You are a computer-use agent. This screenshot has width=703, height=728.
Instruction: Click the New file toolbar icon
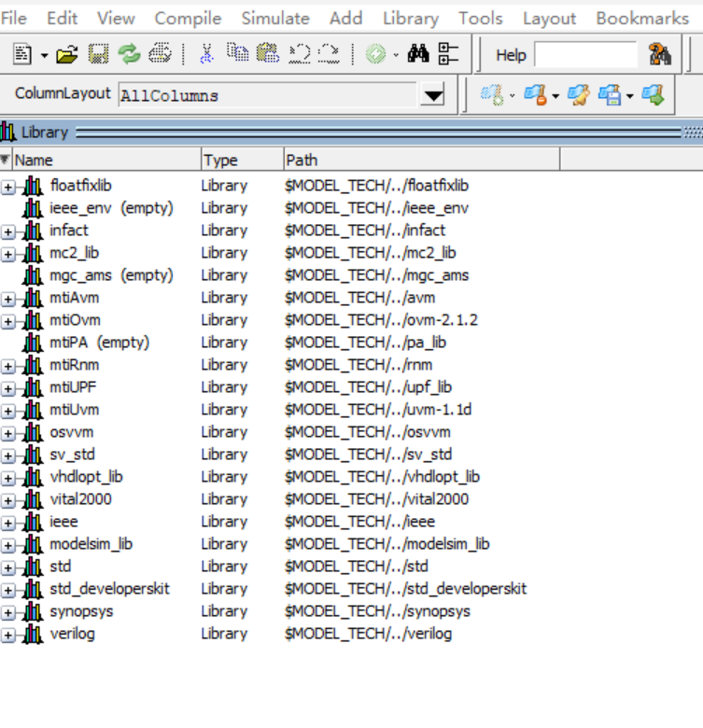(21, 54)
